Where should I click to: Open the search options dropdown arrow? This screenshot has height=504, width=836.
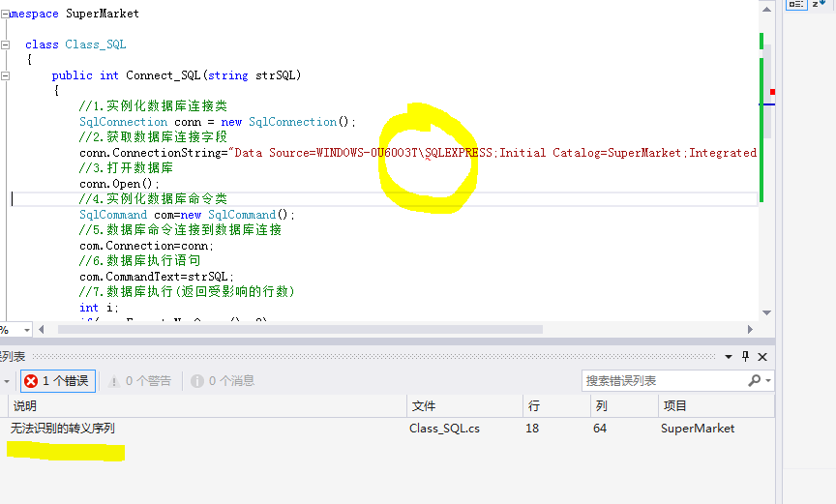click(768, 381)
